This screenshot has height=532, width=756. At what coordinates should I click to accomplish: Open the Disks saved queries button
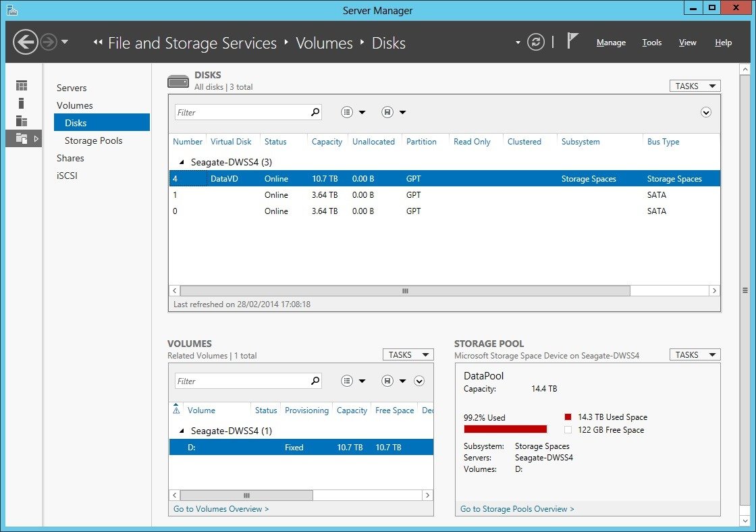(394, 112)
